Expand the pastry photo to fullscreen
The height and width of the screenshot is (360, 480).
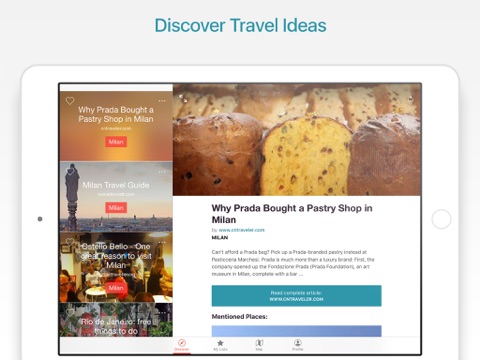183,98
